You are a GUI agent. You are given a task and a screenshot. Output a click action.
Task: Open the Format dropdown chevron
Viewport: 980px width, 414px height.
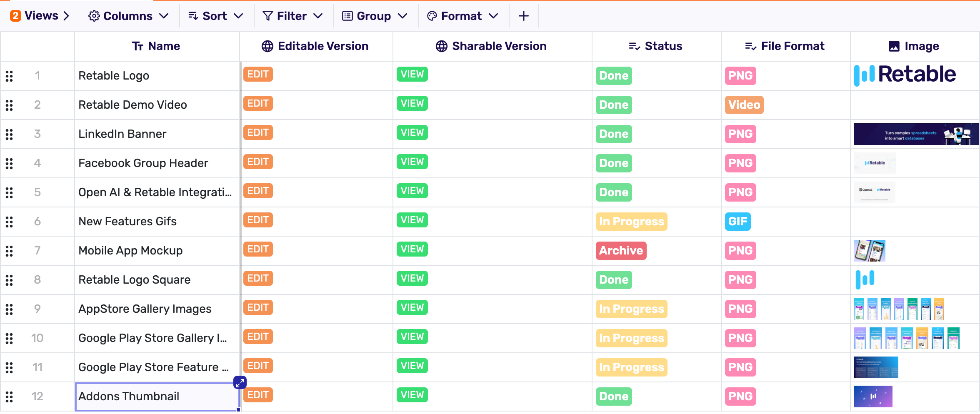tap(494, 16)
